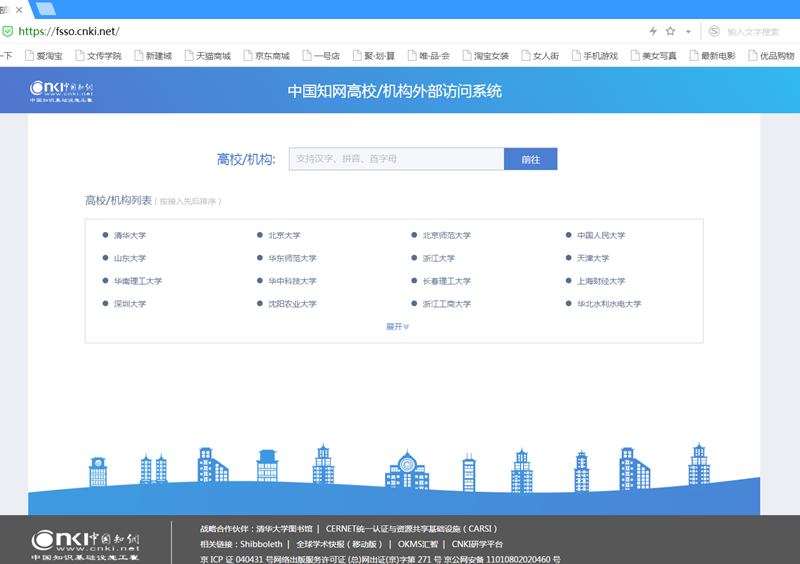Select 清华大学 from the institution list
The width and height of the screenshot is (800, 564).
(129, 235)
